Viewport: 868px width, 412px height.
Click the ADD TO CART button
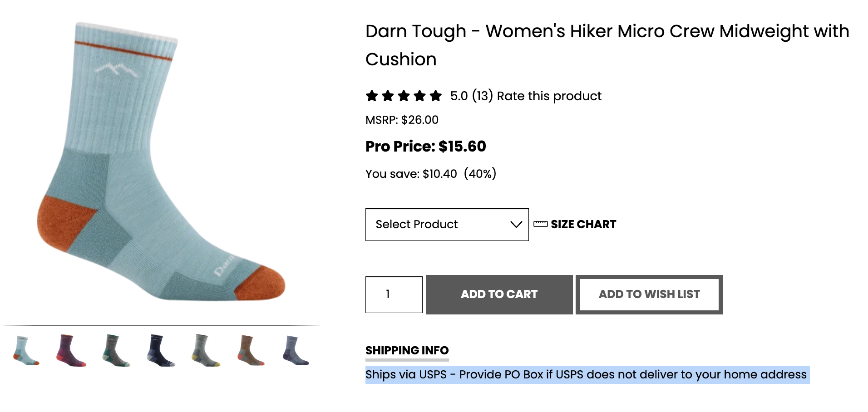[499, 294]
